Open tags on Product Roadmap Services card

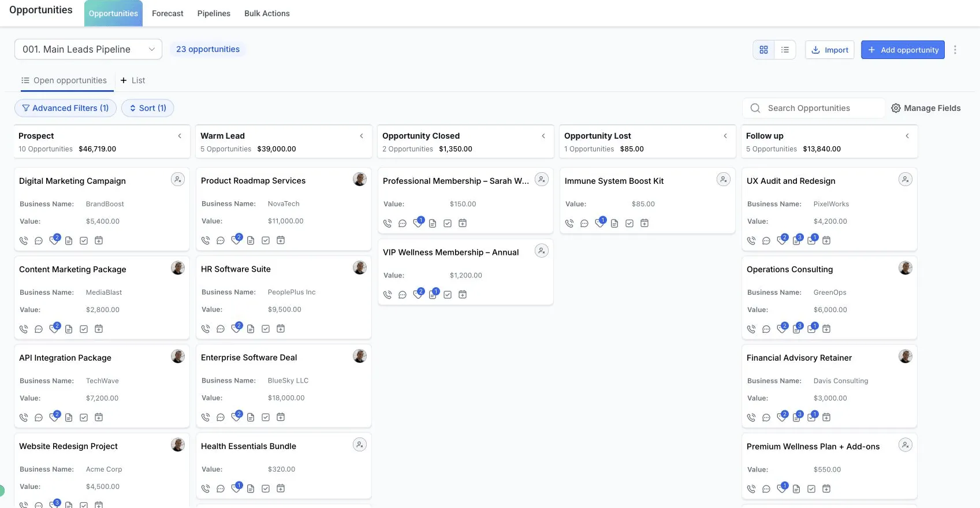(236, 240)
